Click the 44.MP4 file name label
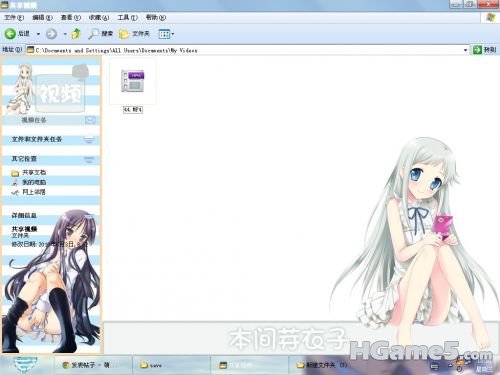Screen dimensions: 500x375 [133, 110]
